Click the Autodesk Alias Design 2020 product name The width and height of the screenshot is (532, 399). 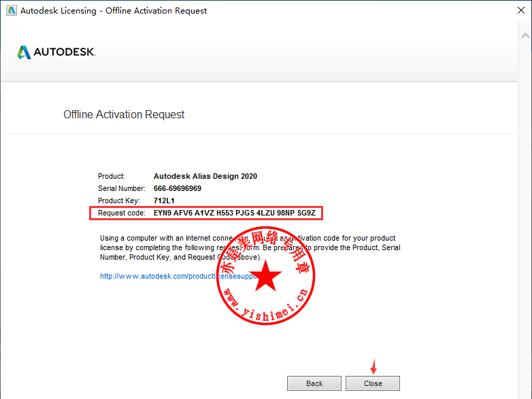coord(205,176)
